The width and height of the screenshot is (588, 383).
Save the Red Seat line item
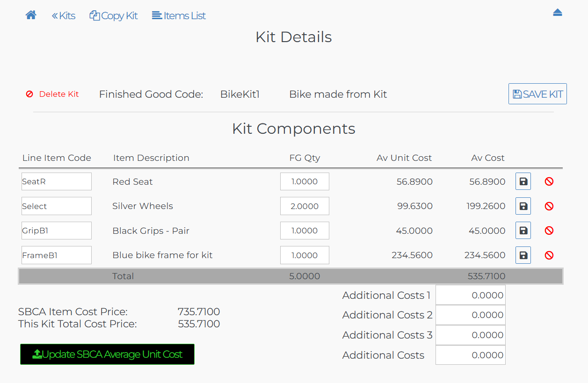[523, 181]
